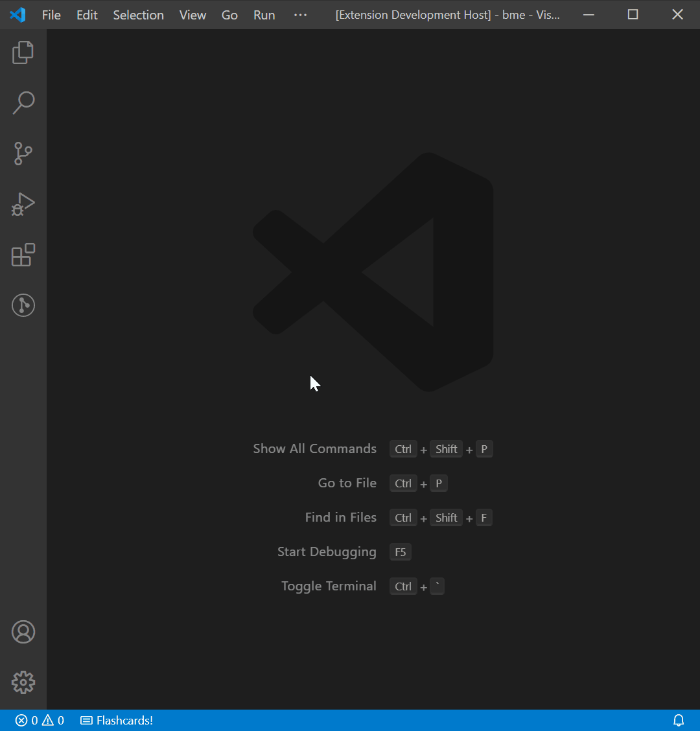Open Accounts menu icon

point(23,632)
